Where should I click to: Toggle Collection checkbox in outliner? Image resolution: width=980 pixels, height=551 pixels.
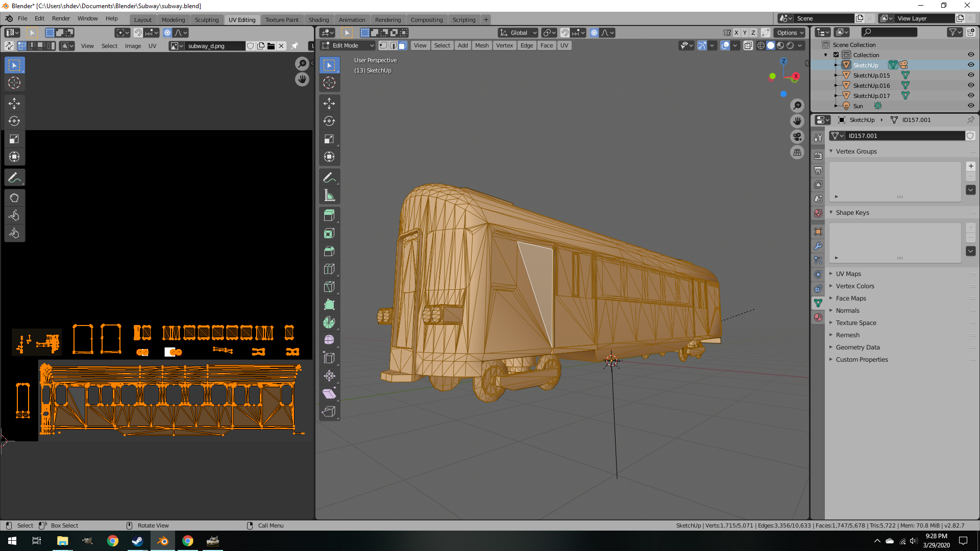click(836, 55)
